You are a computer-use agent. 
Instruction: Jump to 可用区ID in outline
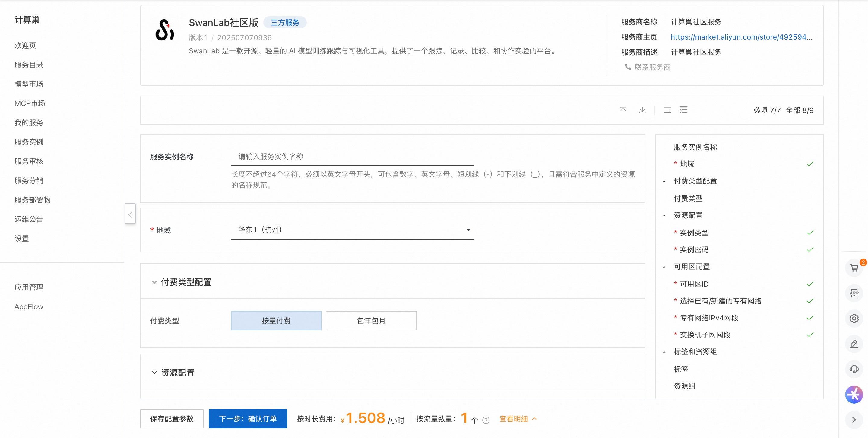click(x=694, y=284)
